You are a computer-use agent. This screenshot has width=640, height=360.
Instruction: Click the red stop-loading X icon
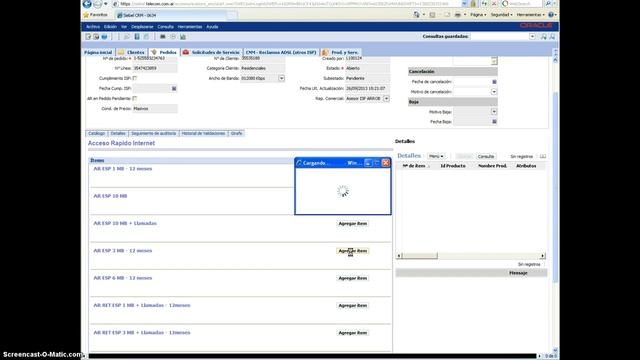click(x=494, y=3)
